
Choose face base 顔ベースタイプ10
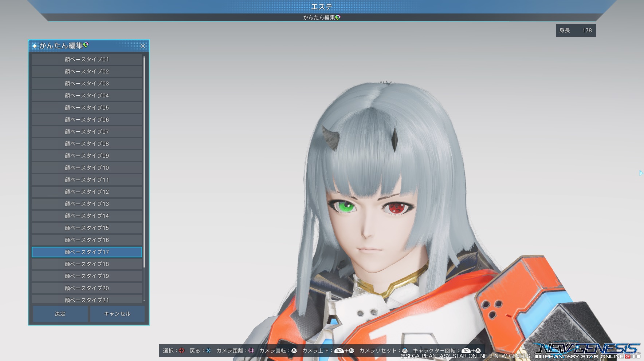87,168
